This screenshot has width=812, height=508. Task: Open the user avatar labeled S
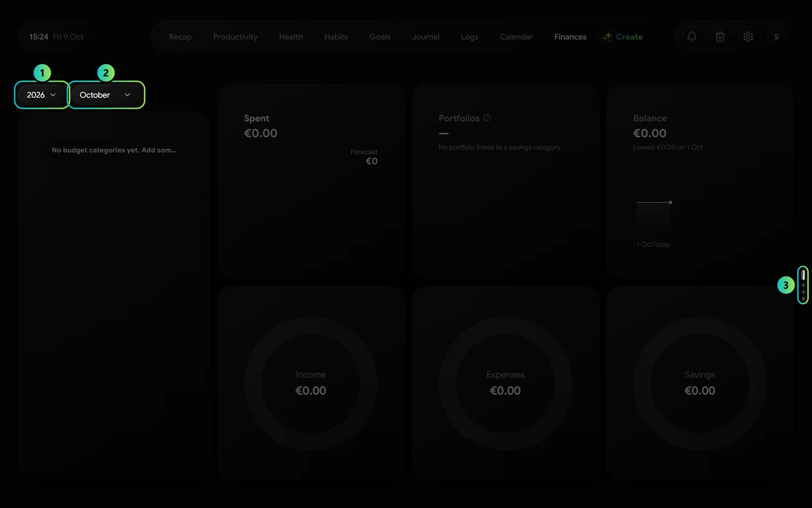pos(776,37)
